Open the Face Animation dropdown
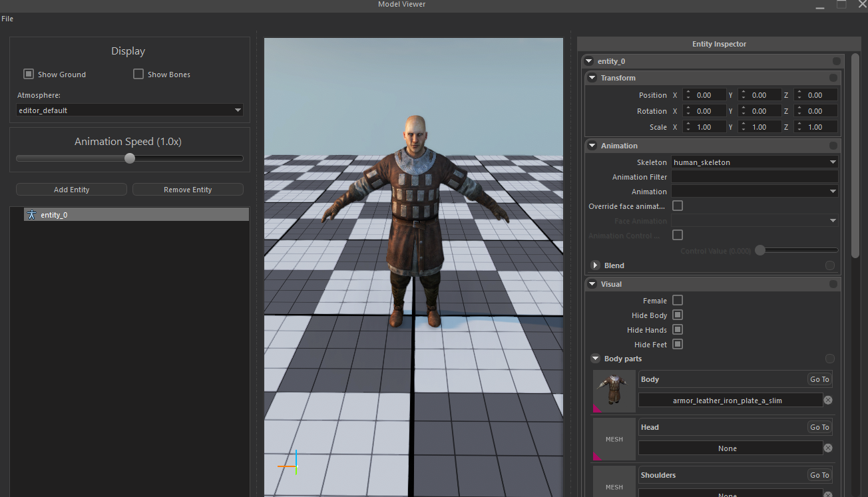The image size is (868, 497). (x=755, y=220)
